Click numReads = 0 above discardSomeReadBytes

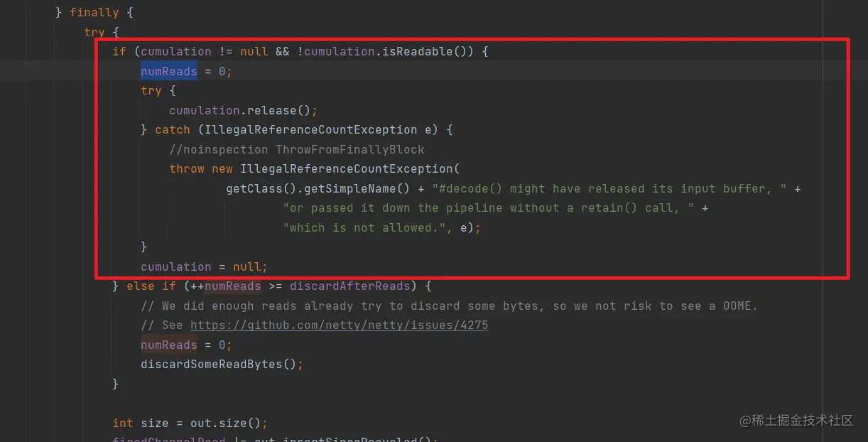pos(187,345)
